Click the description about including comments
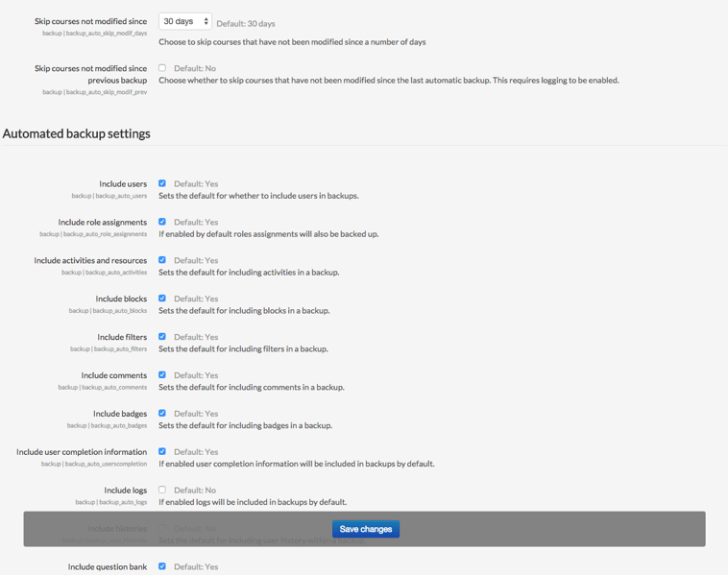The width and height of the screenshot is (728, 575). [252, 388]
